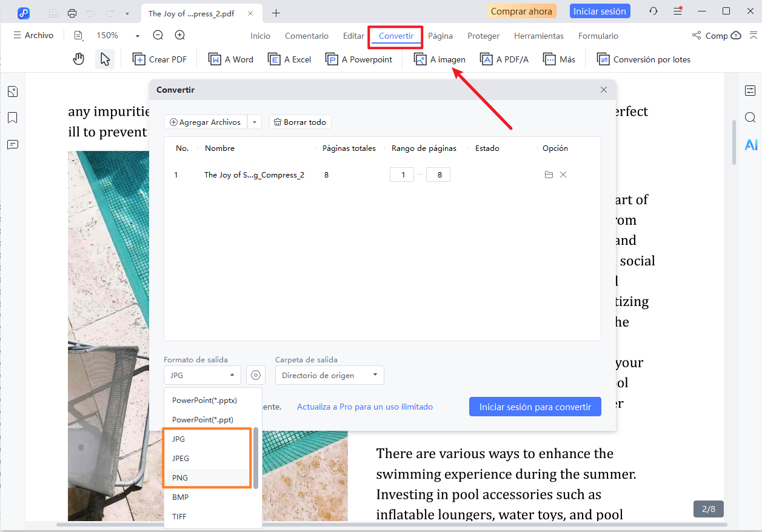762x532 pixels.
Task: Open the Archivo menu
Action: tap(33, 35)
